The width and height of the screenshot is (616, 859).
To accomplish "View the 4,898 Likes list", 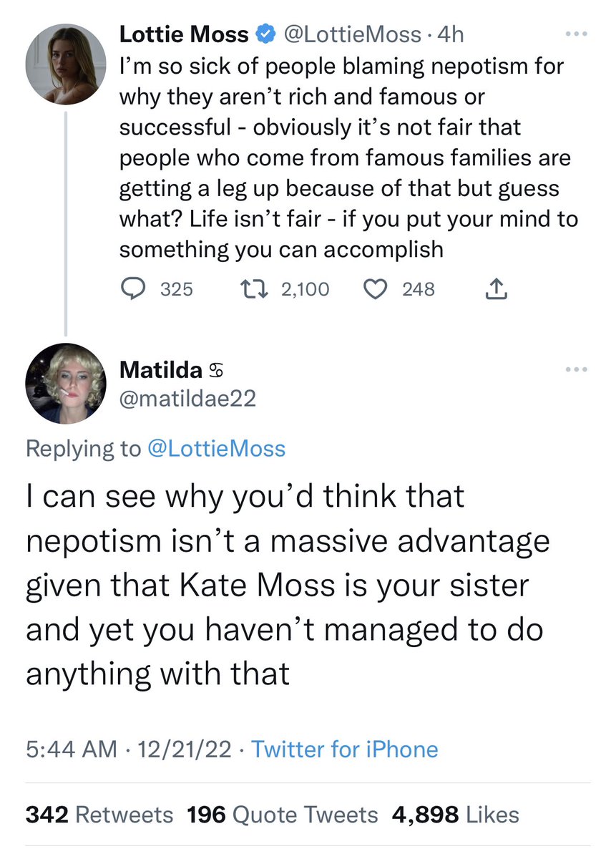I will (x=455, y=815).
